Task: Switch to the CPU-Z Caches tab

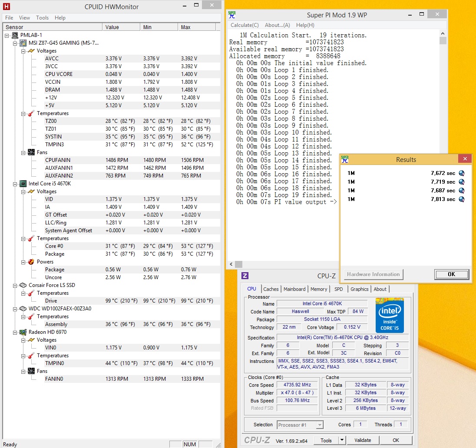Action: point(271,289)
